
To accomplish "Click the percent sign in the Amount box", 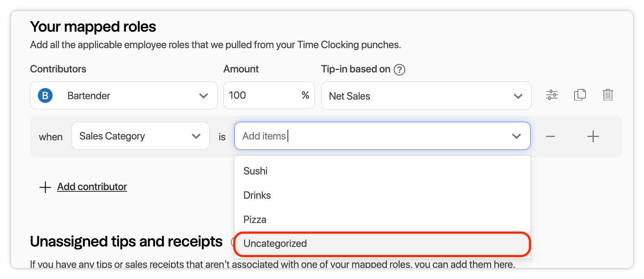I will 305,95.
